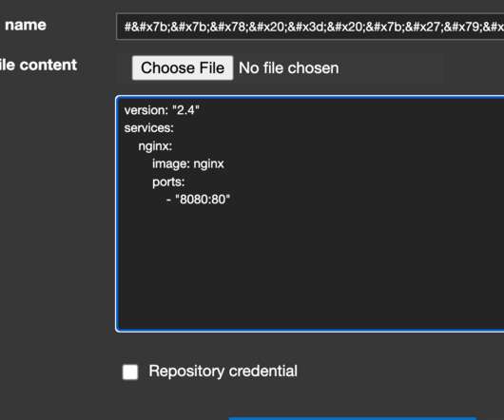This screenshot has width=504, height=420.
Task: Place cursor on the ports: line
Action: click(x=168, y=182)
